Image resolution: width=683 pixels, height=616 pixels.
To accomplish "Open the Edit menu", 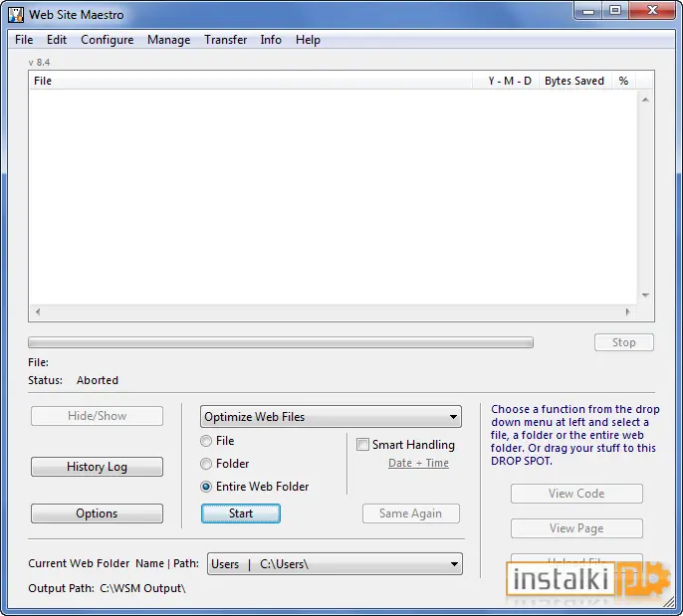I will pos(57,40).
